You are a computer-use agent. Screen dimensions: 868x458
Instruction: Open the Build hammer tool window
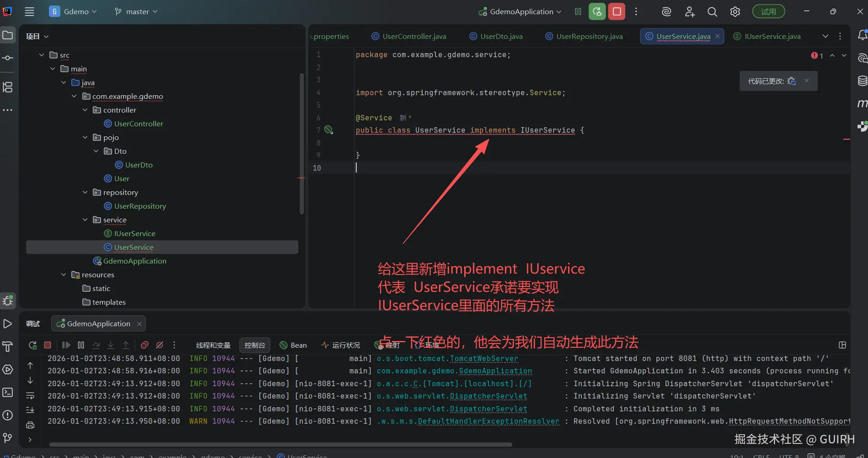click(x=8, y=346)
